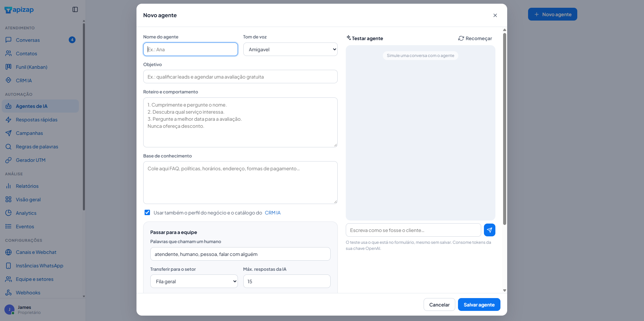Click the Instâncias WhatsApp phone icon
The width and height of the screenshot is (644, 321).
[x=8, y=265]
